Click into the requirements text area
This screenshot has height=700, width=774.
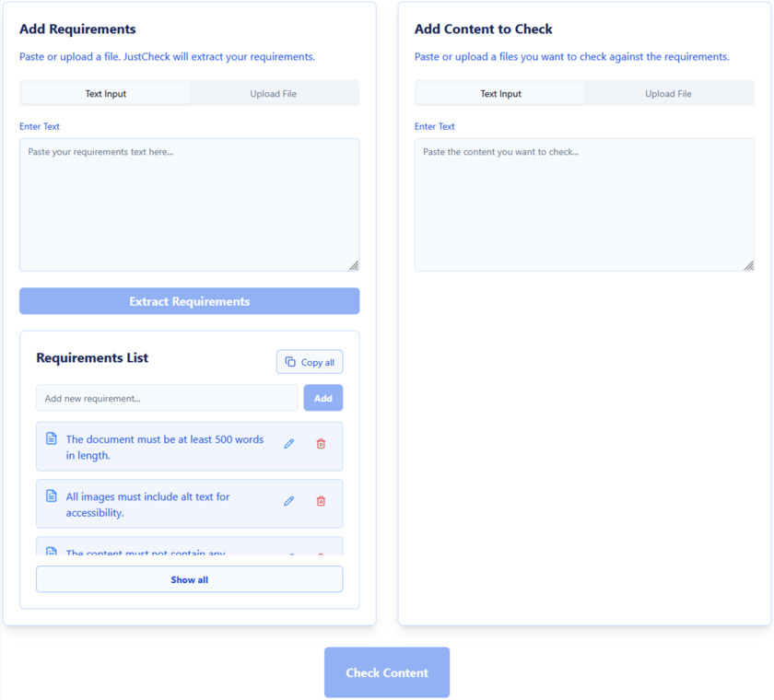189,204
